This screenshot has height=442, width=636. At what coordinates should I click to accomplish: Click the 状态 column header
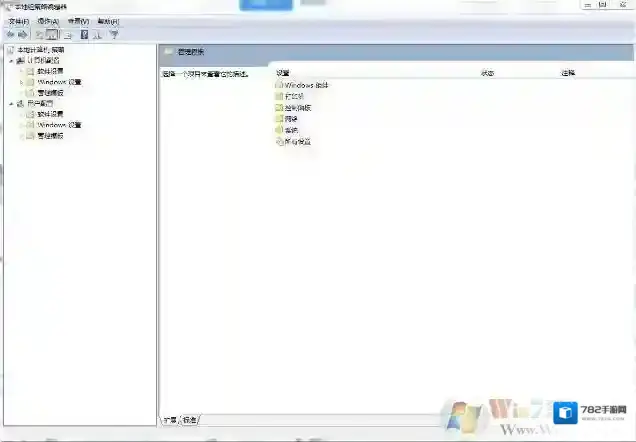coord(487,73)
